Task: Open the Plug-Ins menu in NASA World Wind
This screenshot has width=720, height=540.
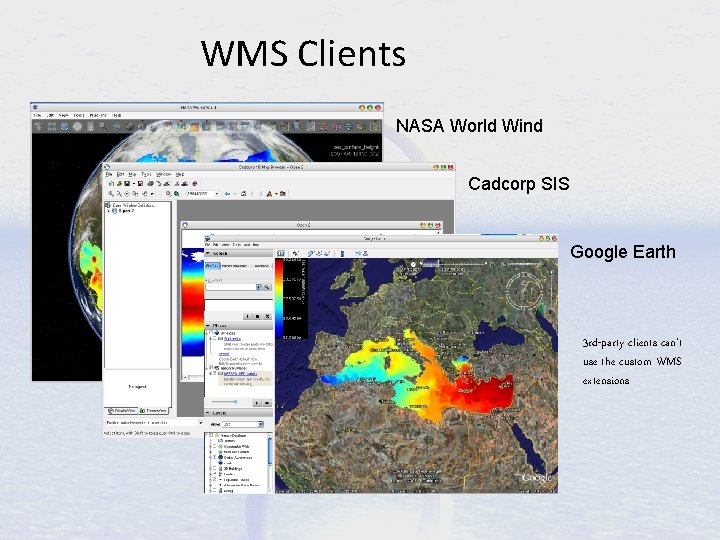Action: click(98, 115)
